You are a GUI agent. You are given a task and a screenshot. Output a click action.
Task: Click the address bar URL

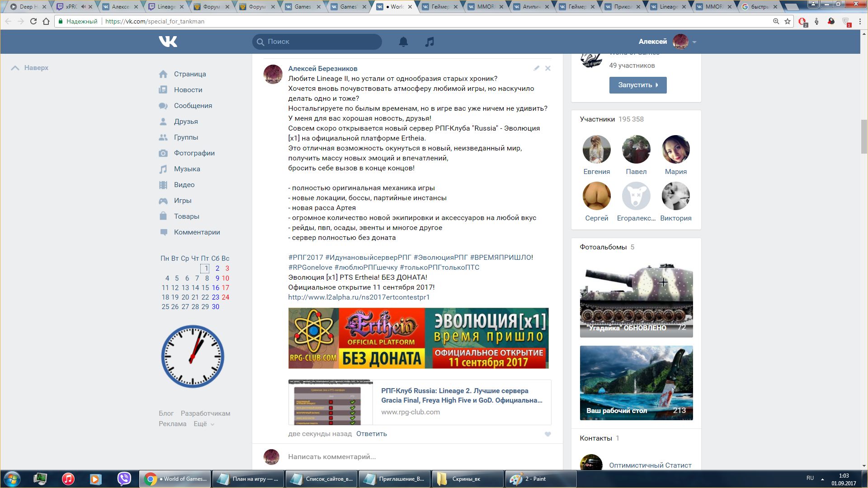coord(155,21)
